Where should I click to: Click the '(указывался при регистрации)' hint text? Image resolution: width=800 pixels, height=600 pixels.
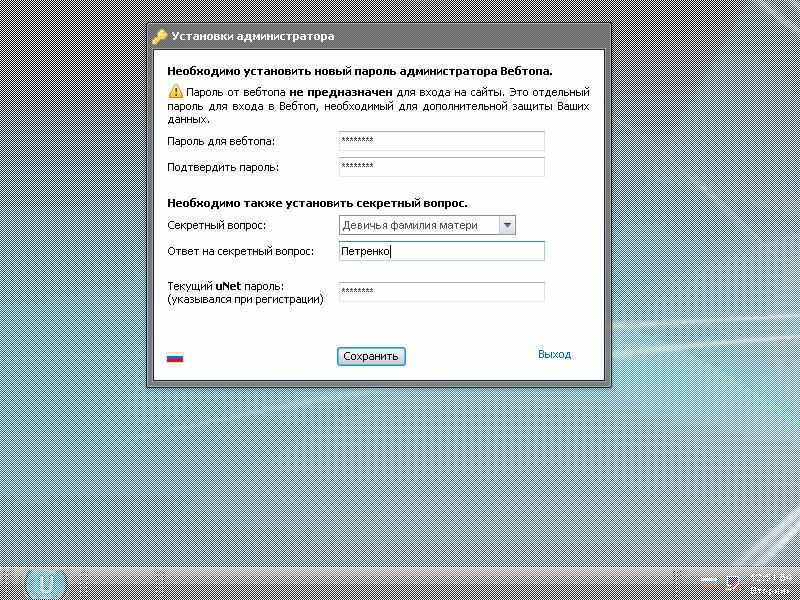coord(245,299)
